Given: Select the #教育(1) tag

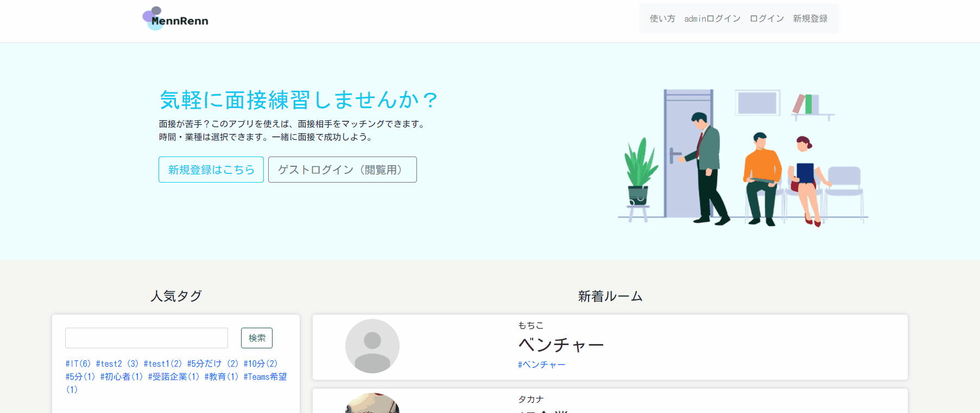Looking at the screenshot, I should (222, 377).
